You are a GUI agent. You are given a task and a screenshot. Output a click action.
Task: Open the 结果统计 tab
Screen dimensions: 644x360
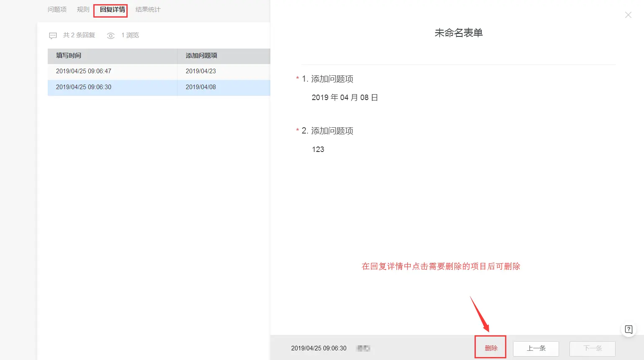(148, 9)
